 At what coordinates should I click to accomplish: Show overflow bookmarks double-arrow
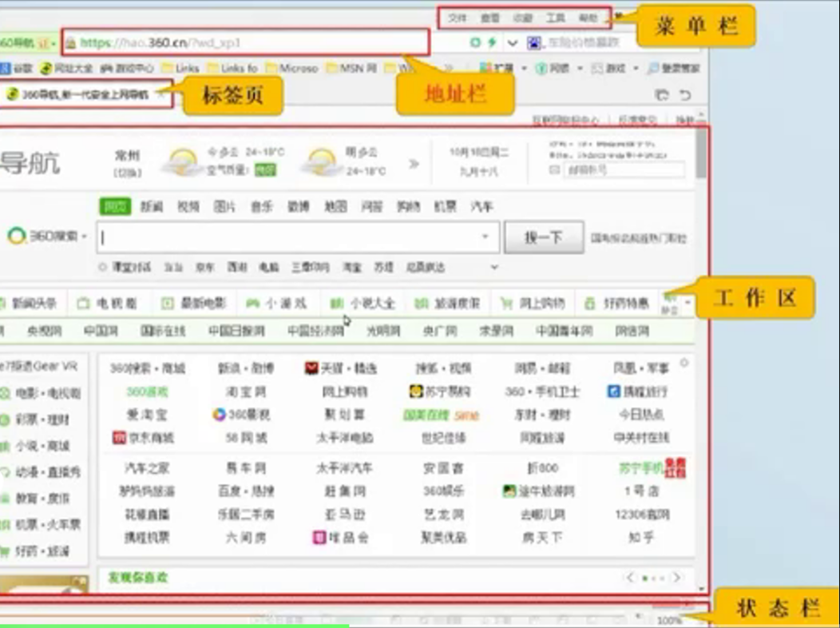(x=449, y=68)
